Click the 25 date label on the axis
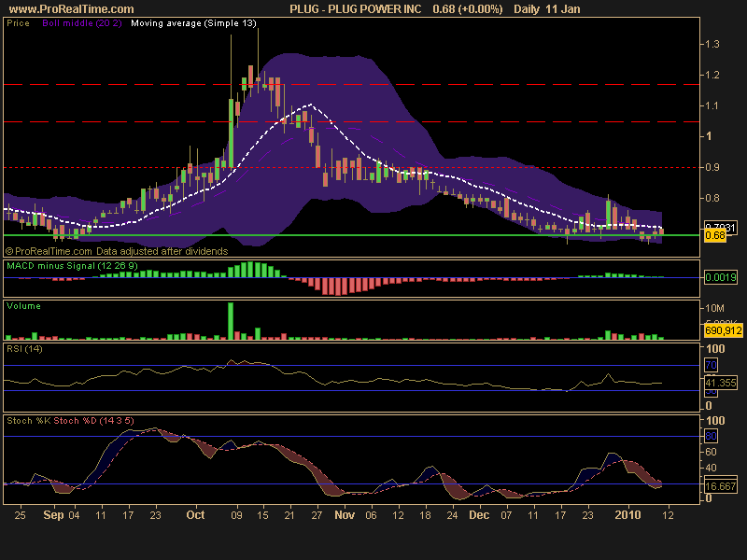747x560 pixels. click(20, 515)
